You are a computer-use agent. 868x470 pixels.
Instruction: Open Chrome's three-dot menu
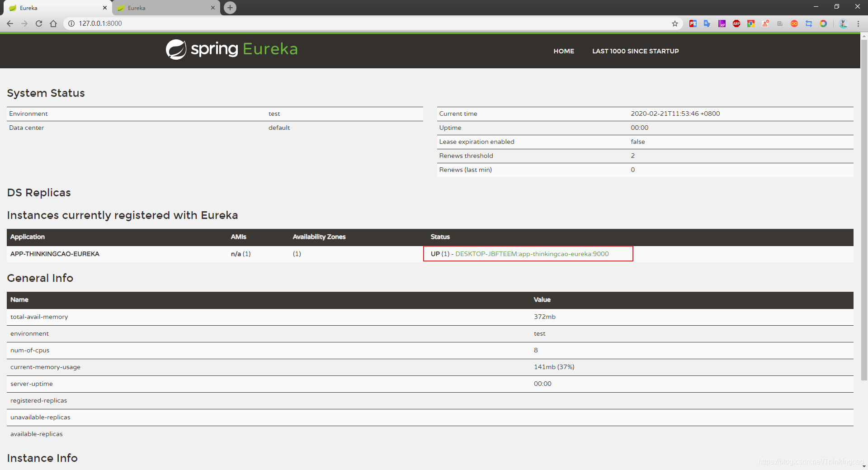(858, 24)
